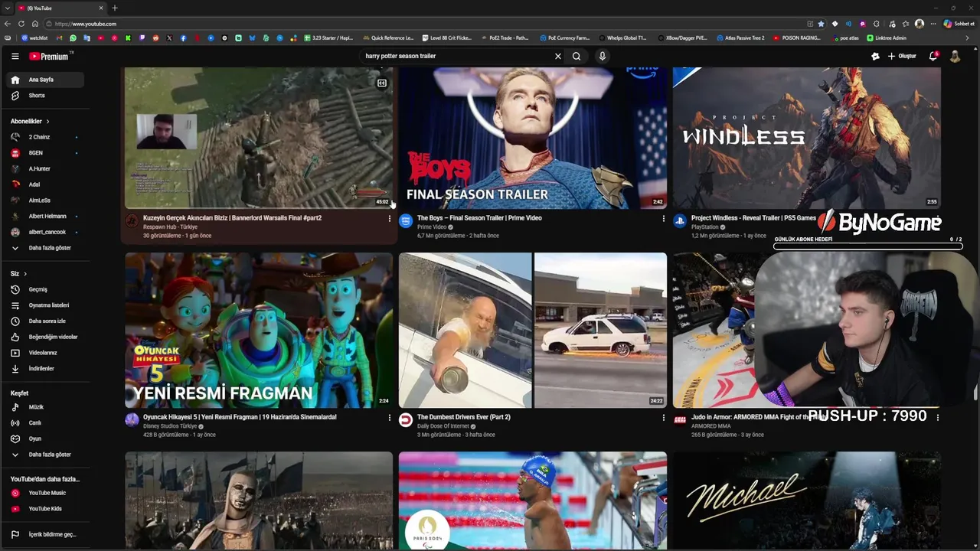Open the notifications bell
The width and height of the screenshot is (980, 551).
(933, 56)
